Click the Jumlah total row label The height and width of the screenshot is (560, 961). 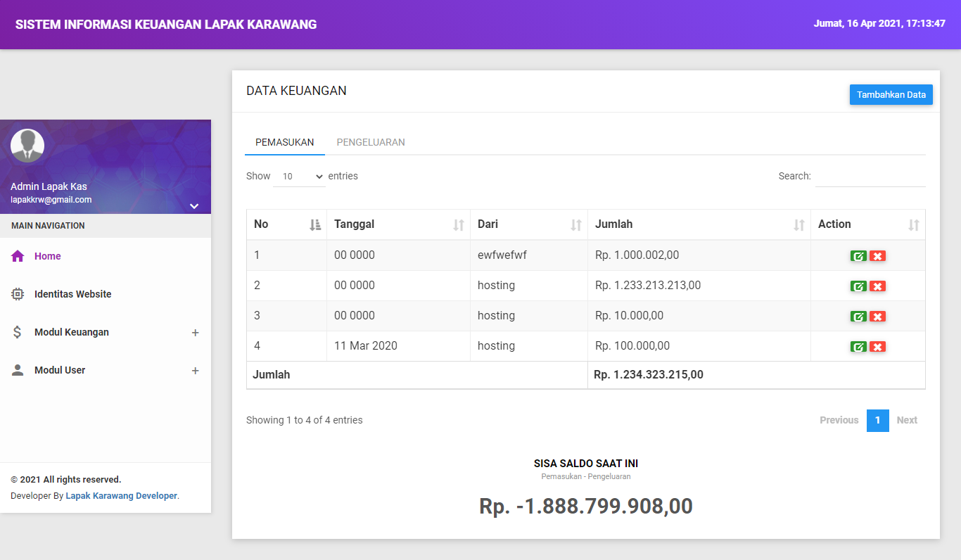(272, 374)
